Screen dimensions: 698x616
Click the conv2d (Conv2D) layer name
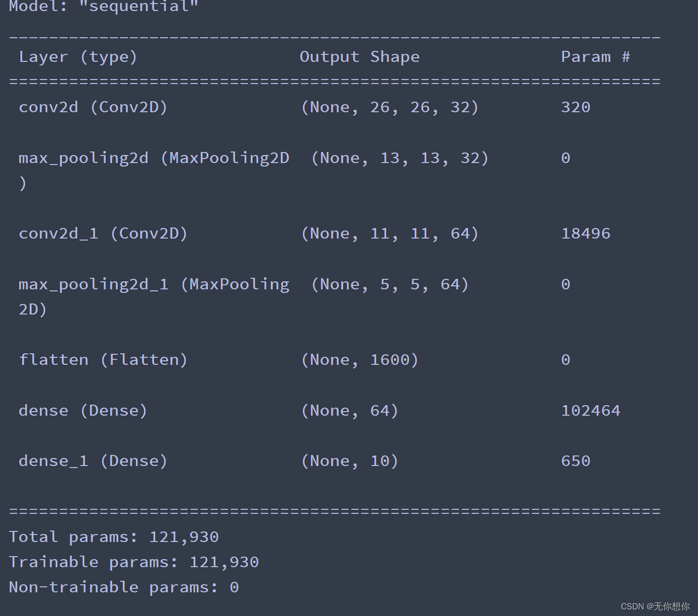click(x=93, y=107)
